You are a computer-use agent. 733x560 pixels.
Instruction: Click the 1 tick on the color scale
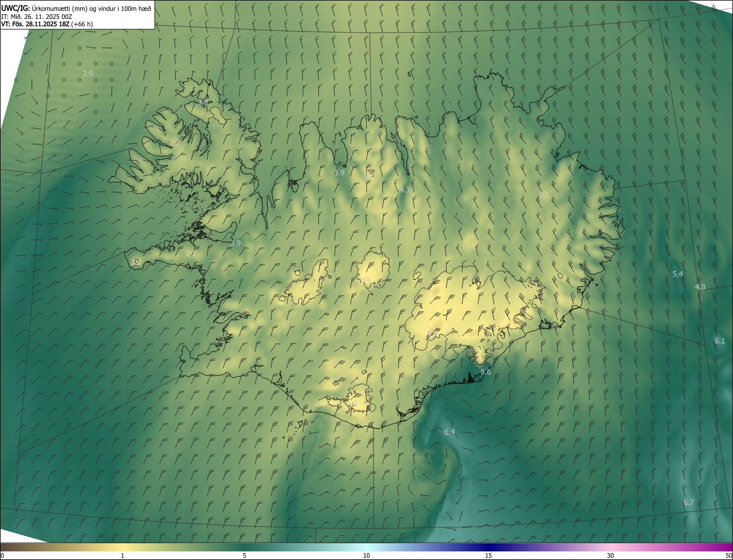[x=123, y=555]
